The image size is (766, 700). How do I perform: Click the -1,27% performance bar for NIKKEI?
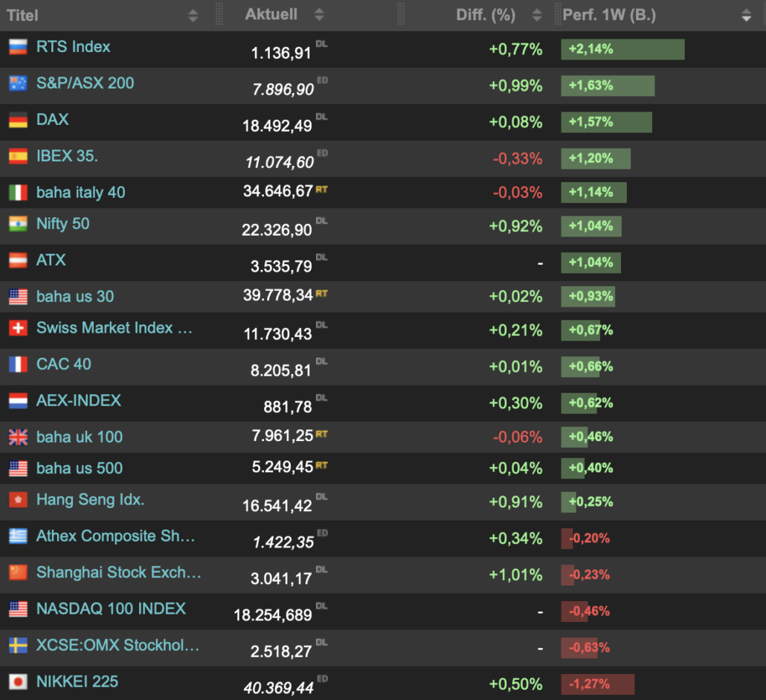click(597, 684)
